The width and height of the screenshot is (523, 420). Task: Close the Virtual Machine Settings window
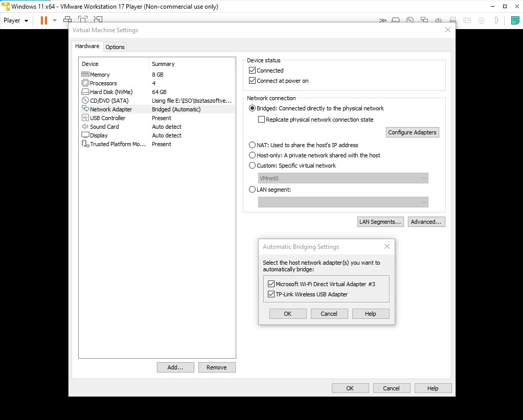click(448, 30)
